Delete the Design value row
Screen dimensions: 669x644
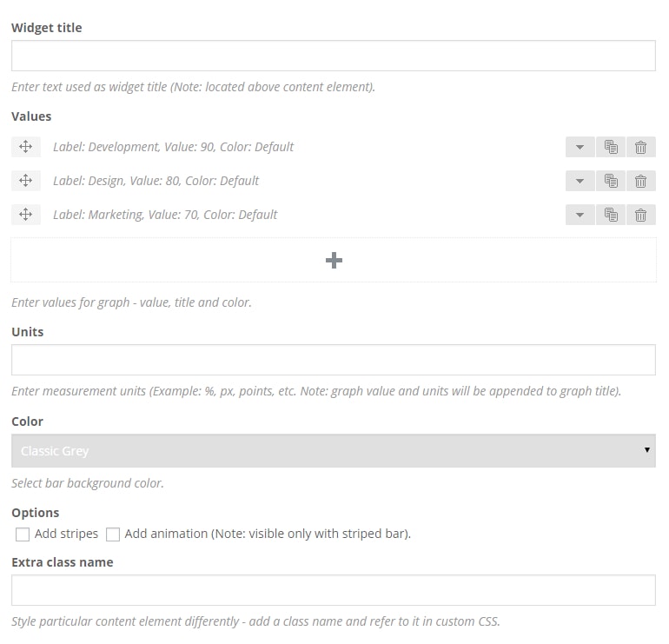tap(640, 181)
